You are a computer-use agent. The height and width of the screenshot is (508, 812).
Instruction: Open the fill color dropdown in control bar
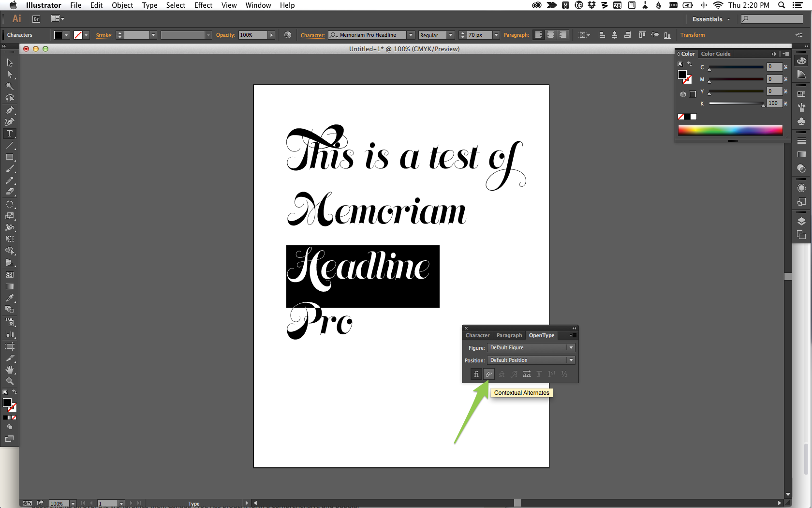[66, 35]
